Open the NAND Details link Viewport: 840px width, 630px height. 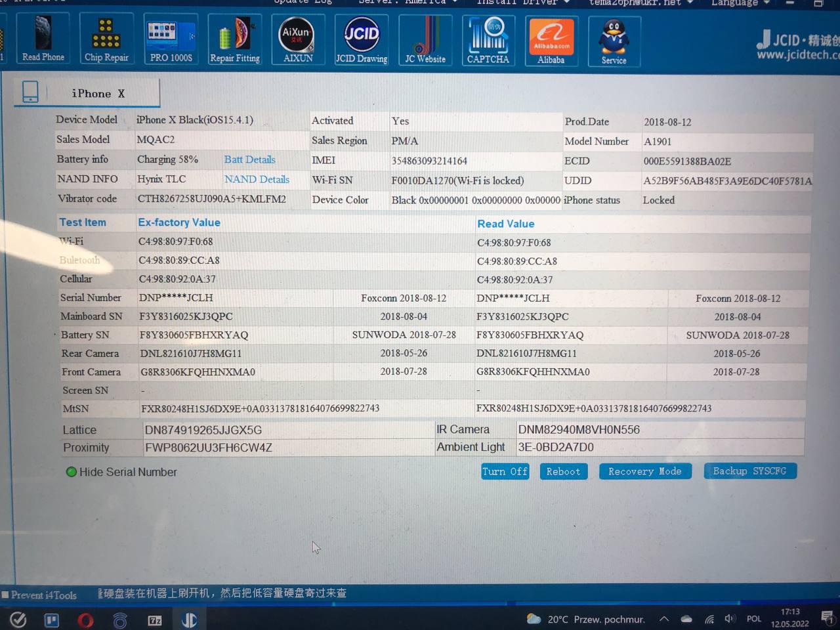pyautogui.click(x=257, y=179)
